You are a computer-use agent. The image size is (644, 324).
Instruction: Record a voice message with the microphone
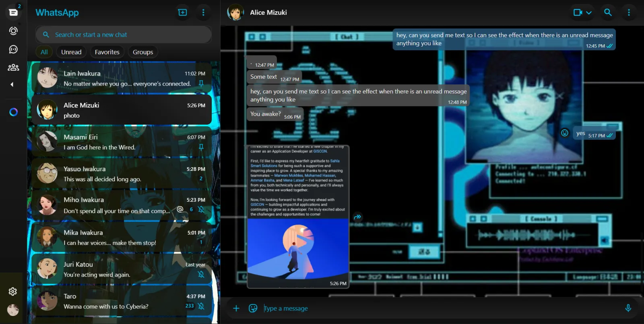628,308
